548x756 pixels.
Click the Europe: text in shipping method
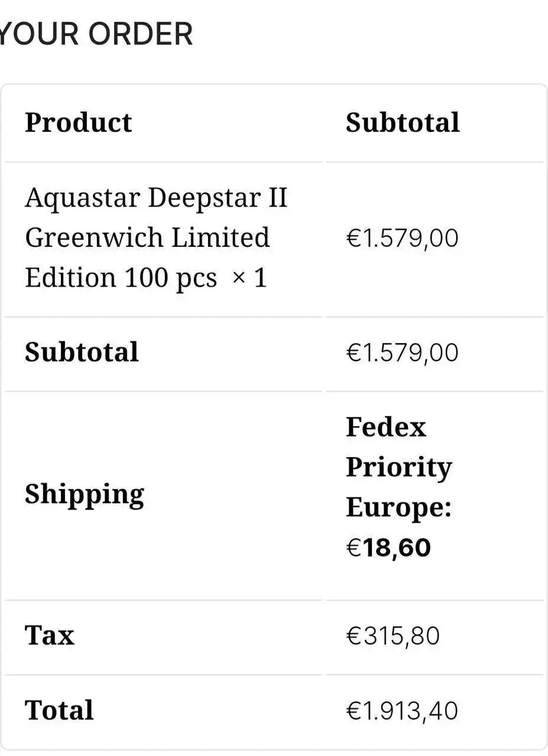tap(399, 508)
